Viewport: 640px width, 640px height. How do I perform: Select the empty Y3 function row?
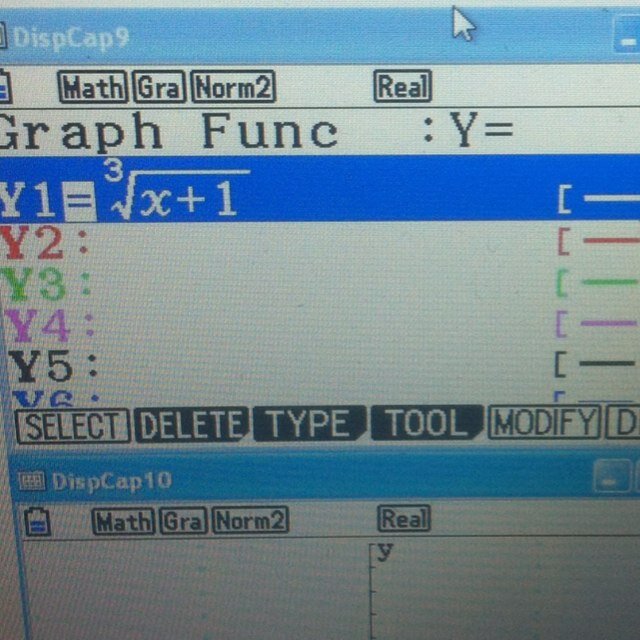tap(320, 283)
